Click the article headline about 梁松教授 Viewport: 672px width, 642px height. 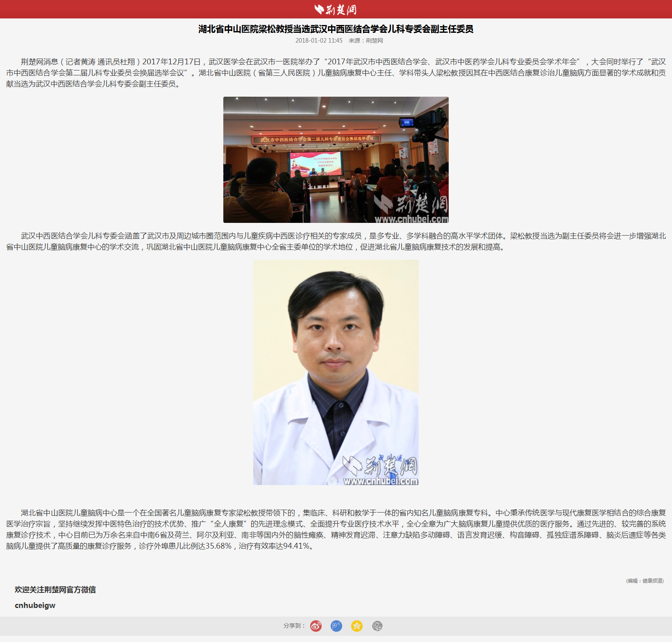(336, 29)
